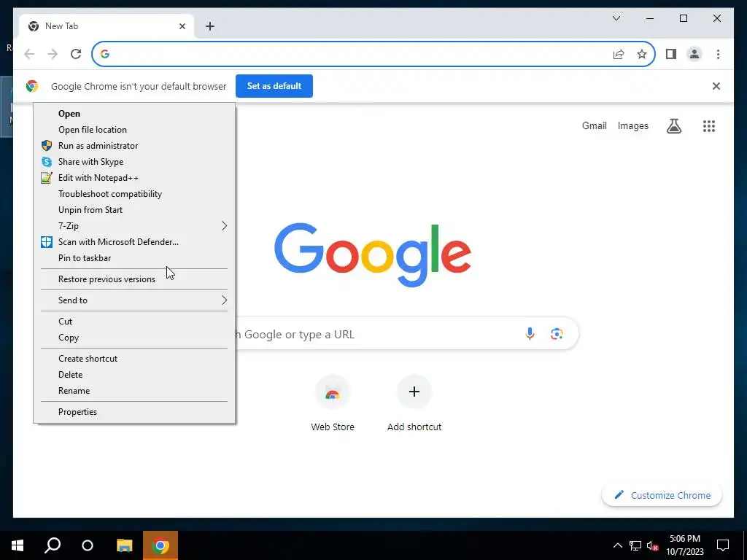Click the Google search box

click(x=407, y=334)
